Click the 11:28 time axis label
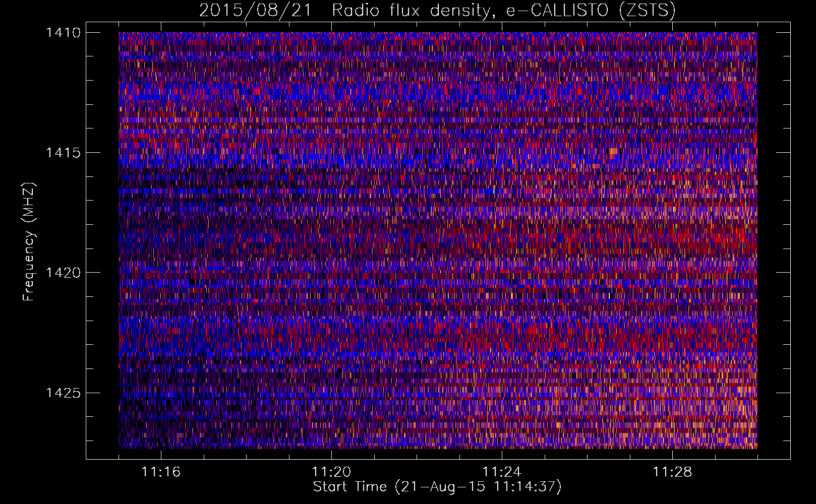Viewport: 816px width, 504px height. coord(672,472)
